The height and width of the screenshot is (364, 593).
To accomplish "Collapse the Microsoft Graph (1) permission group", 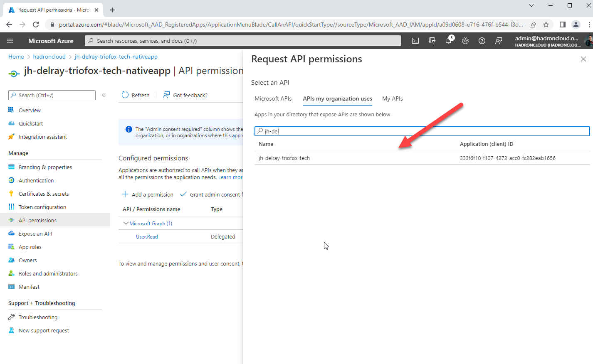I will click(x=126, y=223).
